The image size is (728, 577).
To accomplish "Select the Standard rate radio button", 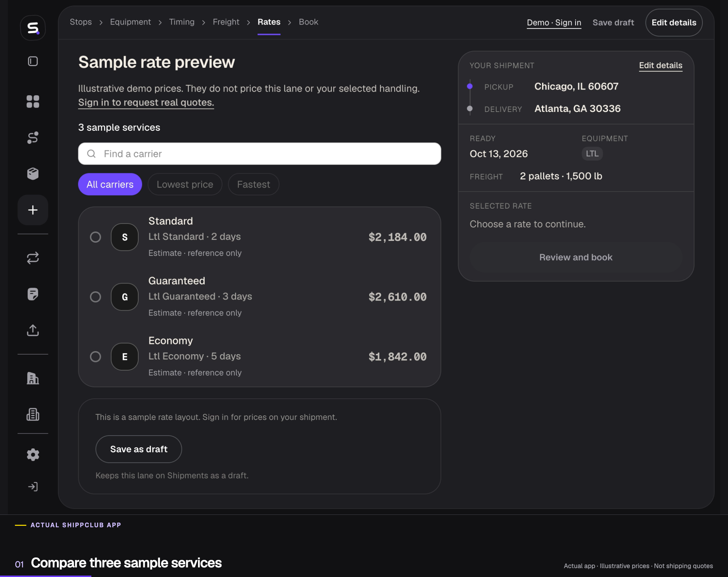I will (95, 237).
